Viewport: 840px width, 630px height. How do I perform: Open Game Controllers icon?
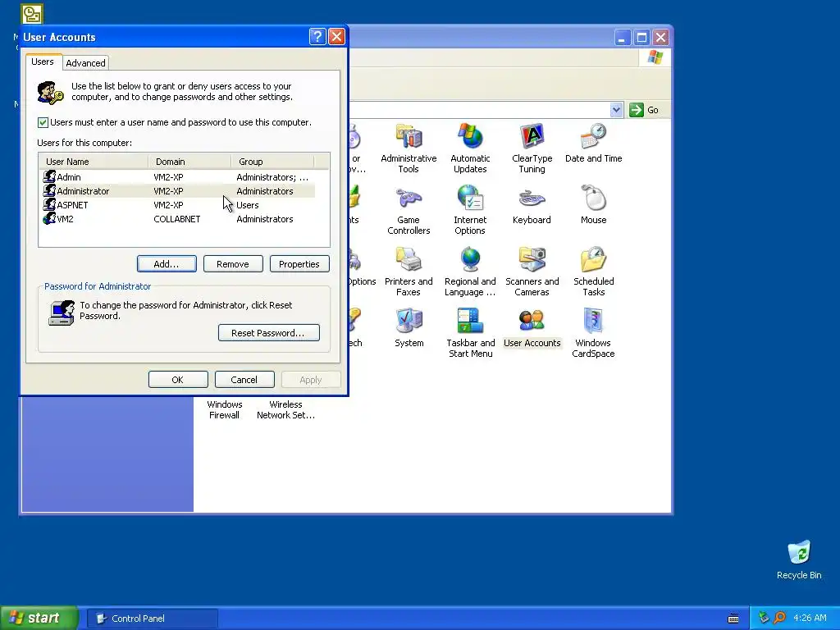click(409, 209)
